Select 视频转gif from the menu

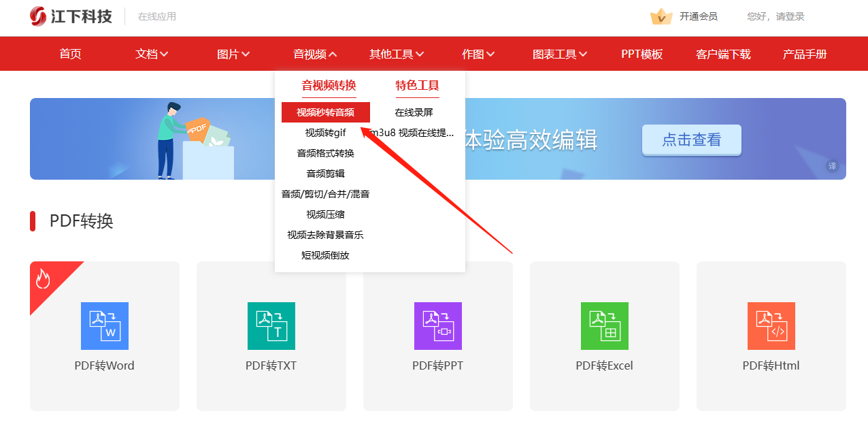(x=326, y=133)
